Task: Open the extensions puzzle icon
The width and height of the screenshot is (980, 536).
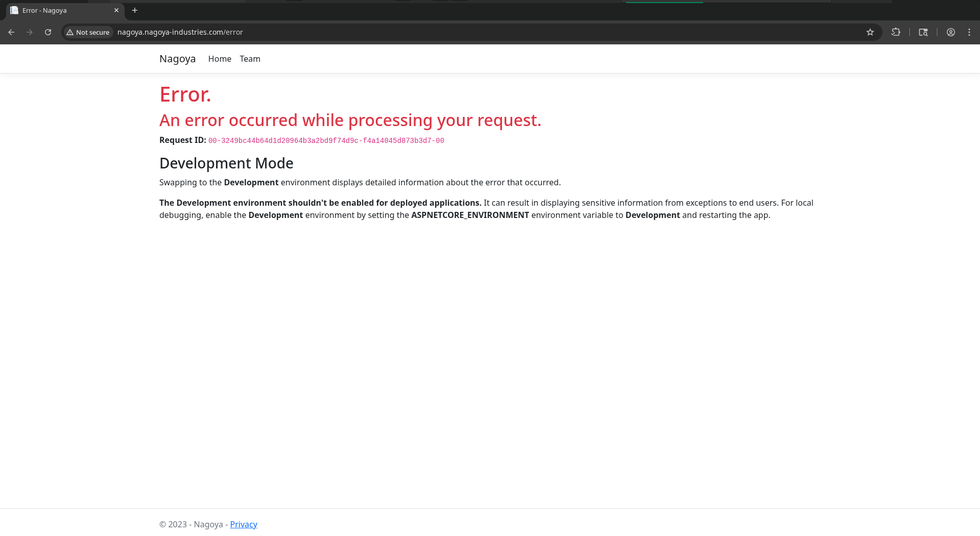Action: point(896,32)
